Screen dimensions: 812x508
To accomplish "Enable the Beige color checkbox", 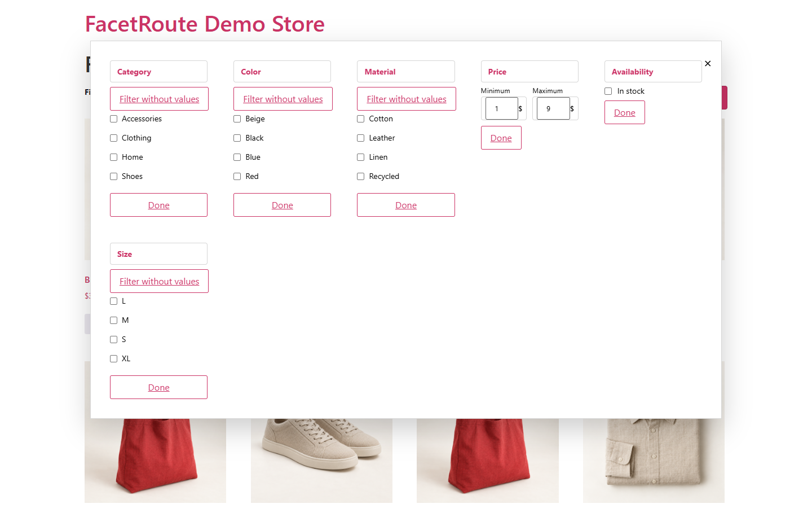I will coord(237,119).
